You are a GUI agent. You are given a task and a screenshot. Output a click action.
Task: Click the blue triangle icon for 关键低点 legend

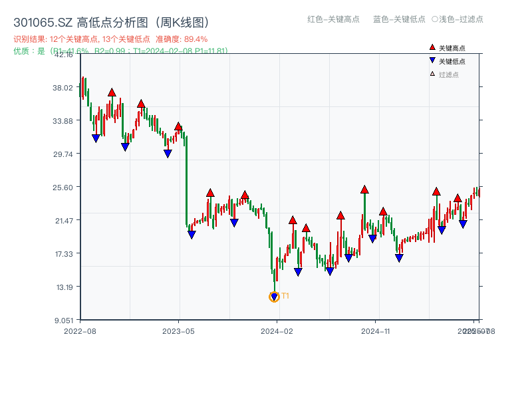pos(432,61)
